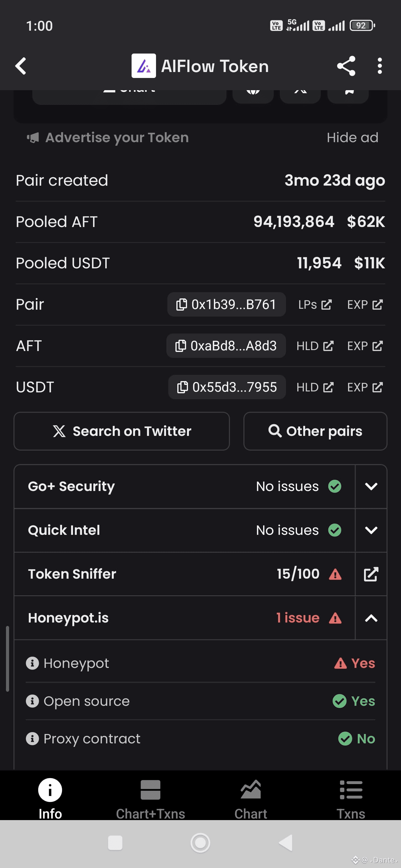Tap the status bar clock 1:00

pyautogui.click(x=39, y=26)
